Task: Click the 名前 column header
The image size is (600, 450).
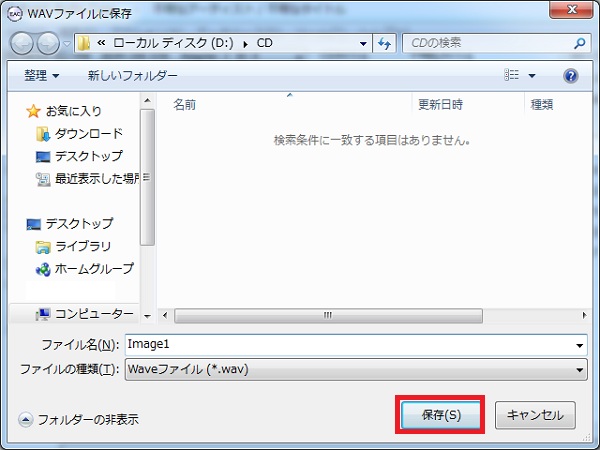Action: point(185,104)
